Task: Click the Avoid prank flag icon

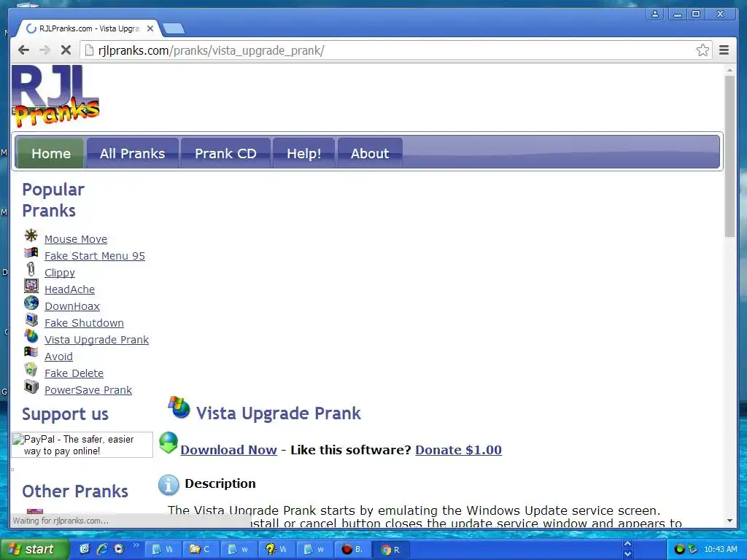Action: pos(31,352)
